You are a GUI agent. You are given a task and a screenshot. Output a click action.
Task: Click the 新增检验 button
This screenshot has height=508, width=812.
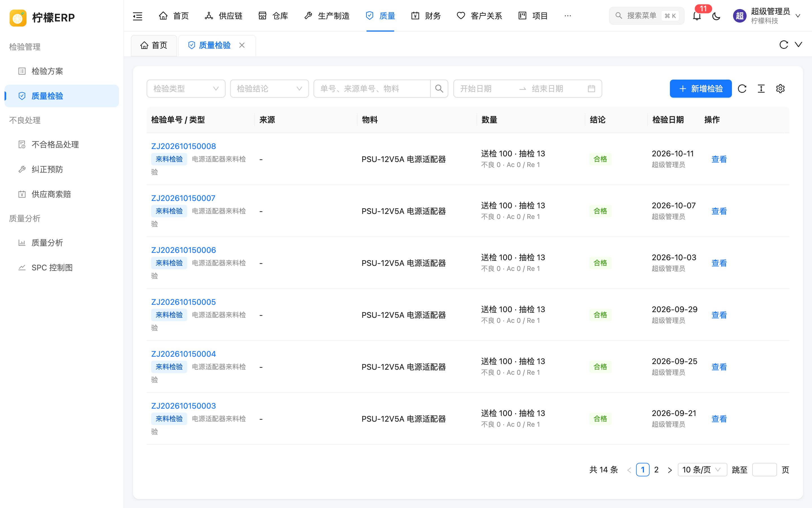(x=701, y=89)
